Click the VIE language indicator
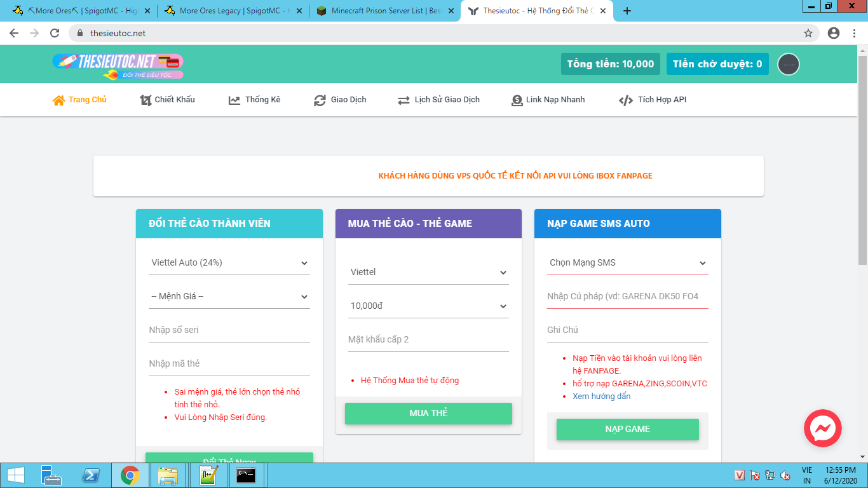 807,470
